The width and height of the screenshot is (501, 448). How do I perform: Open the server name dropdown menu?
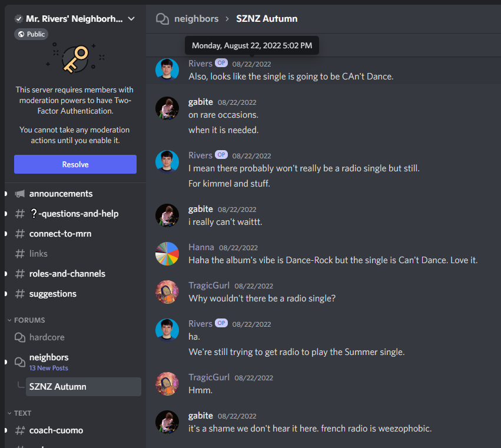(x=131, y=19)
